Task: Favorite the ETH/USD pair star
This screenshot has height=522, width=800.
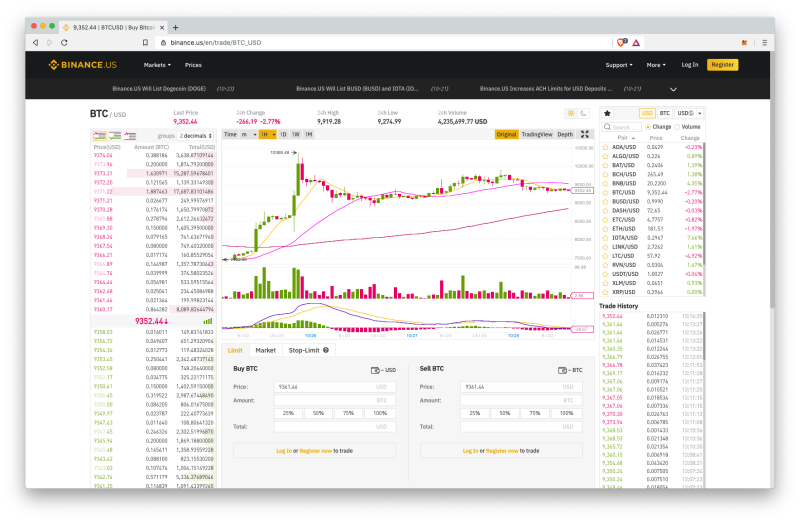Action: 606,229
